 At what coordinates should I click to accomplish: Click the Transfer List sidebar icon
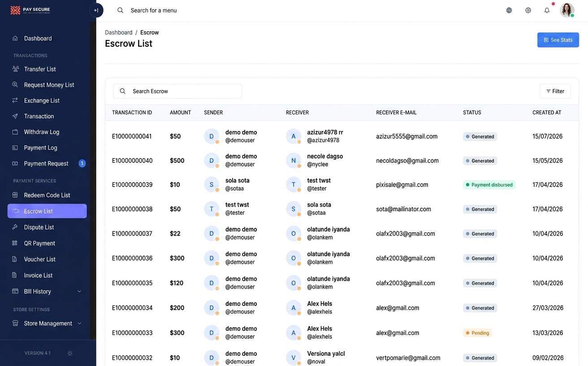click(x=15, y=69)
